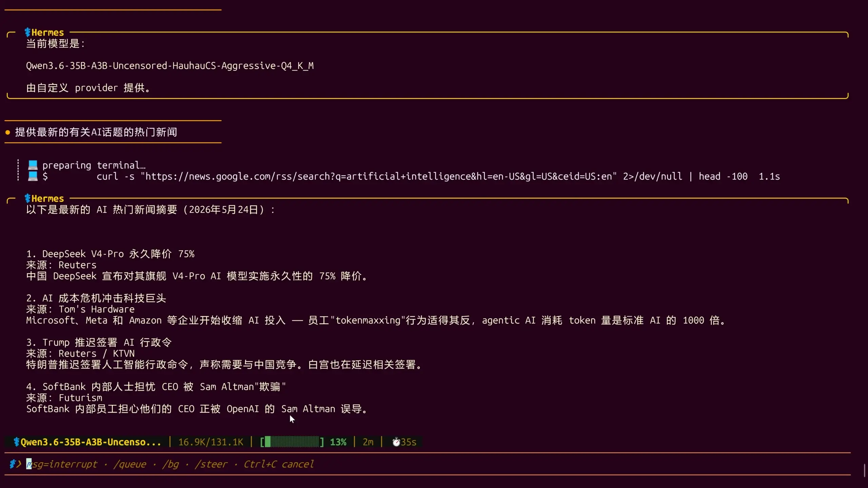868x488 pixels.
Task: Click the Hermes caduceus icon above the AI news summary
Action: (x=28, y=198)
